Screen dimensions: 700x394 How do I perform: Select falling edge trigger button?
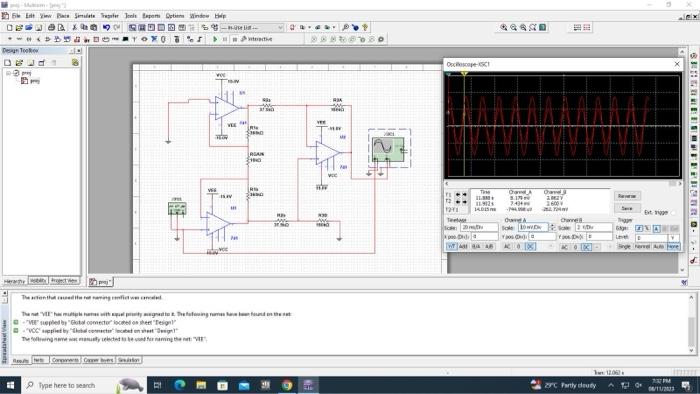[x=647, y=228]
